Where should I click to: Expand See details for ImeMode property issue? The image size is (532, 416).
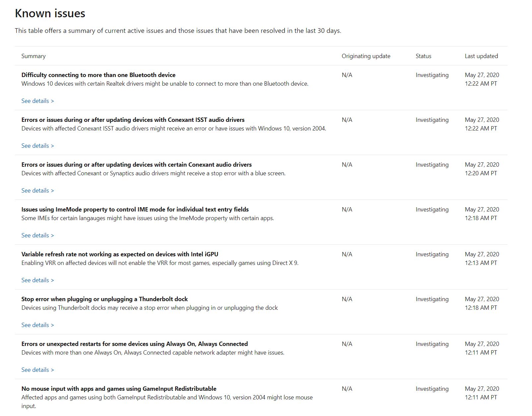(x=37, y=235)
